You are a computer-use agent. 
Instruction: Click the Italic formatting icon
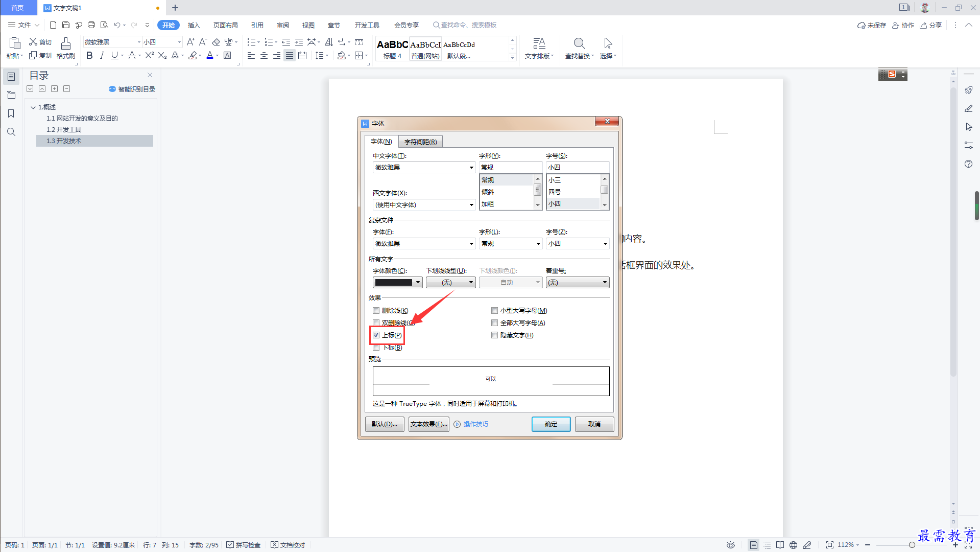(x=102, y=56)
